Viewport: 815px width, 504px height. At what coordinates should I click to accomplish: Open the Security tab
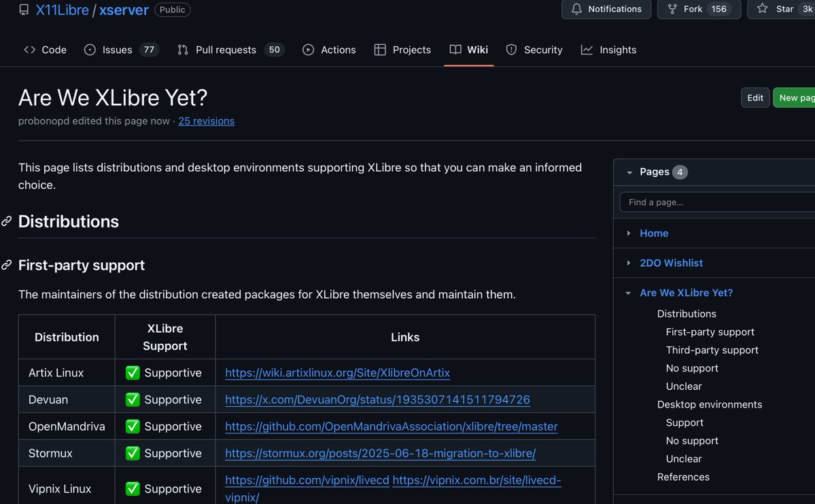tap(534, 50)
